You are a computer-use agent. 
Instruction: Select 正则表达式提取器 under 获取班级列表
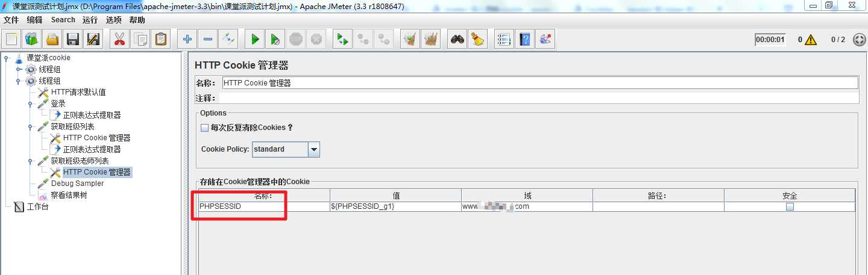point(92,149)
